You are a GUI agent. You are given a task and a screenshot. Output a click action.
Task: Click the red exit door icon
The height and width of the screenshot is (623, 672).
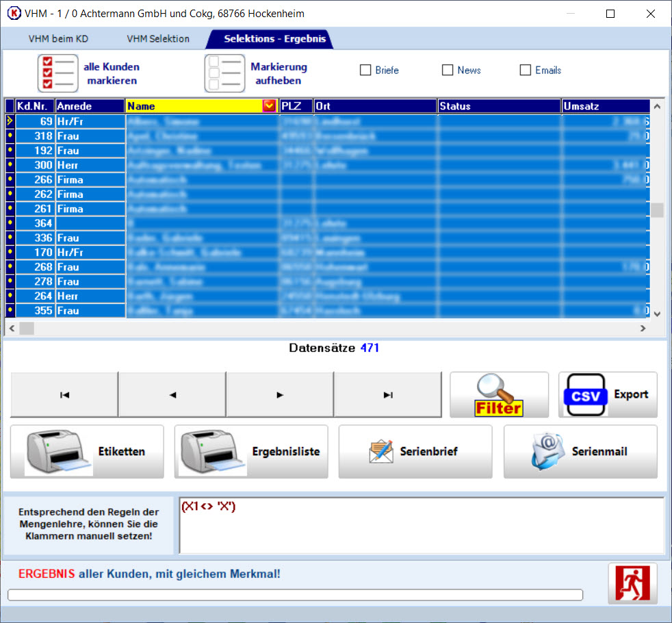632,583
